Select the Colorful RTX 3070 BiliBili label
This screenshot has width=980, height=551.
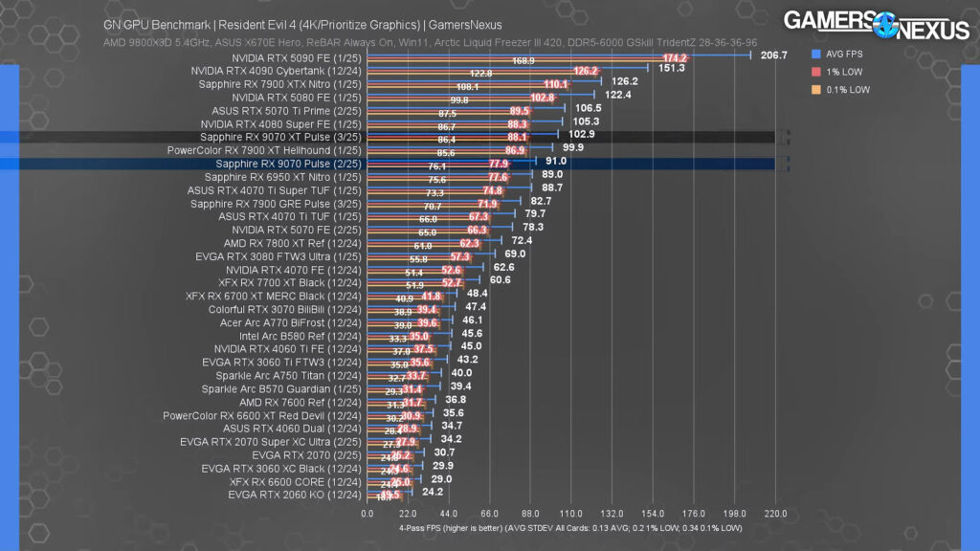[285, 310]
